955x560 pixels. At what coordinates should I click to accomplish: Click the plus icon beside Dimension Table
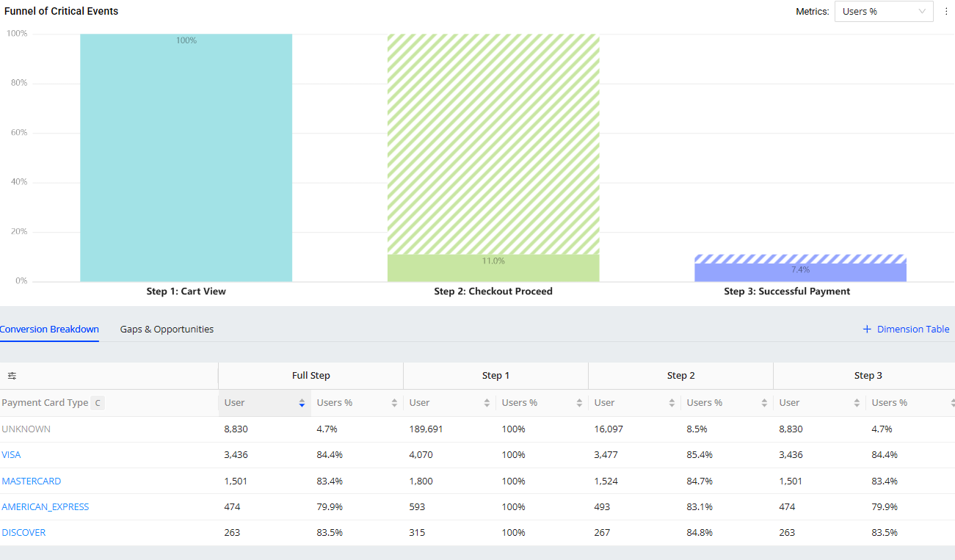coord(867,330)
